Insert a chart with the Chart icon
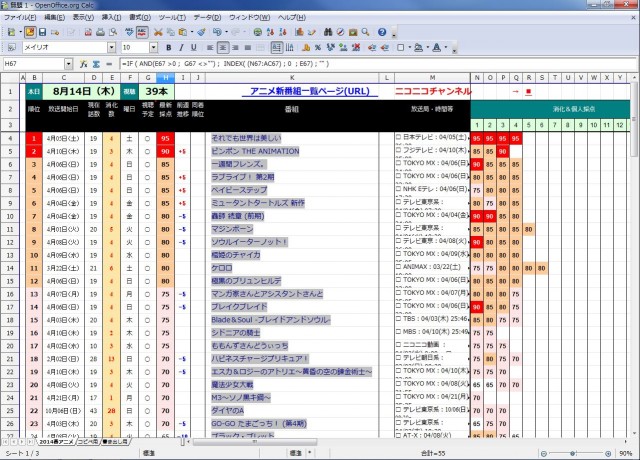Image resolution: width=640 pixels, height=460 pixels. coord(299,32)
